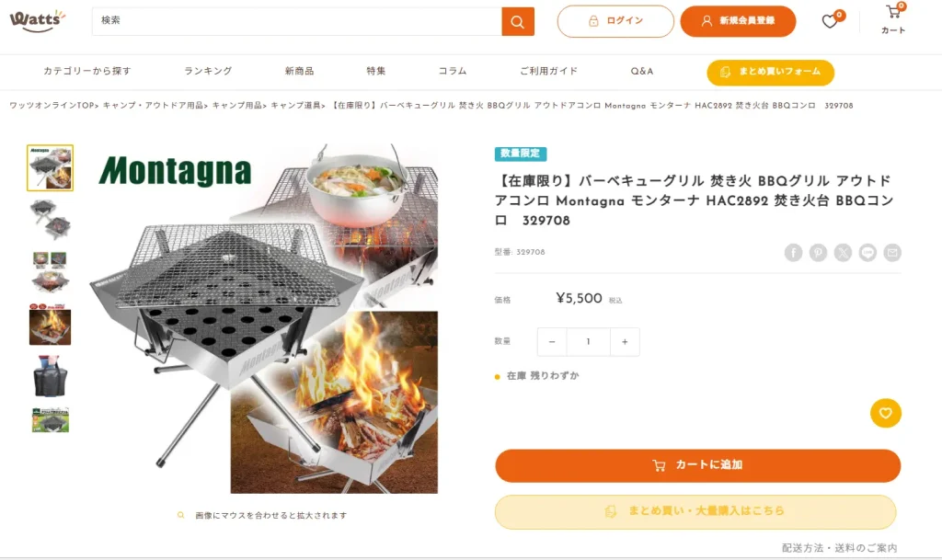Increase quantity with the plus stepper
This screenshot has height=560, width=942.
coord(625,341)
